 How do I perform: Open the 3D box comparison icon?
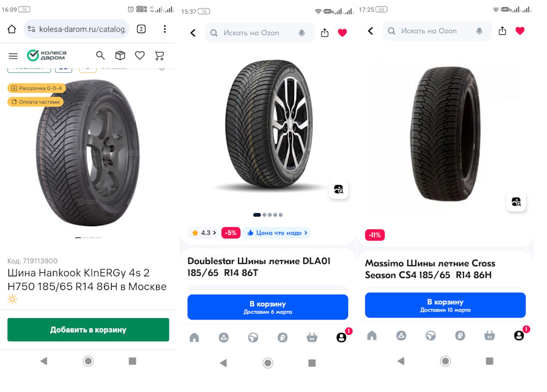tap(120, 55)
